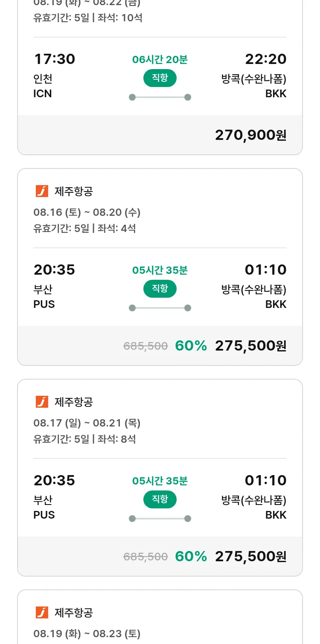
Task: Tap Jeju Air logo on 08.19 ~ 08.23 card
Action: 42,612
